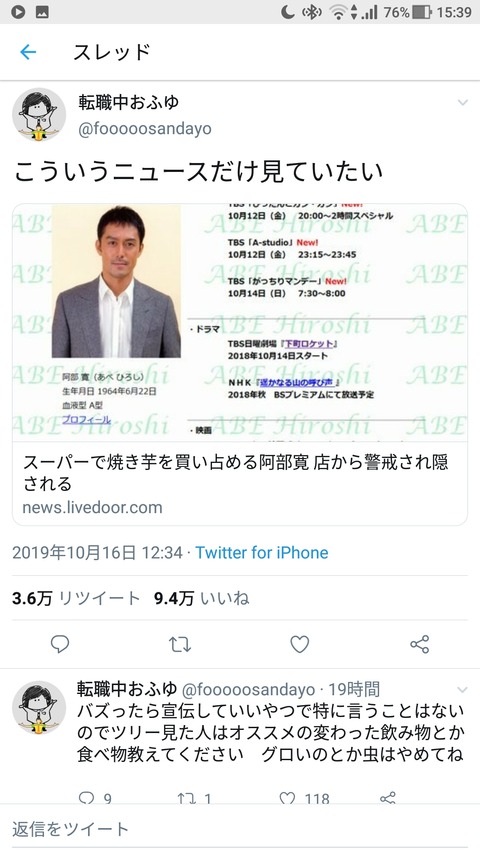The width and height of the screenshot is (480, 853).
Task: Open the 阿部寛 article preview image
Action: pos(240,322)
